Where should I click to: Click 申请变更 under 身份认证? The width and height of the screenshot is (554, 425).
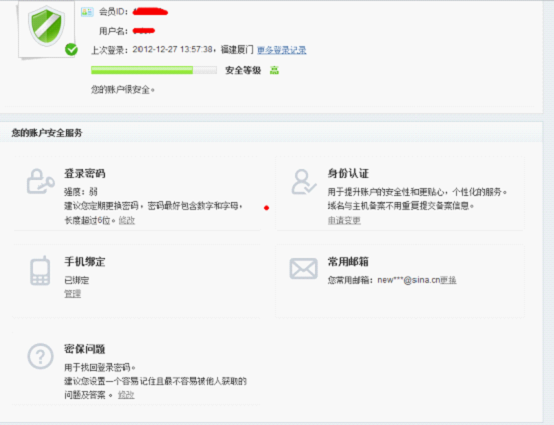(344, 220)
